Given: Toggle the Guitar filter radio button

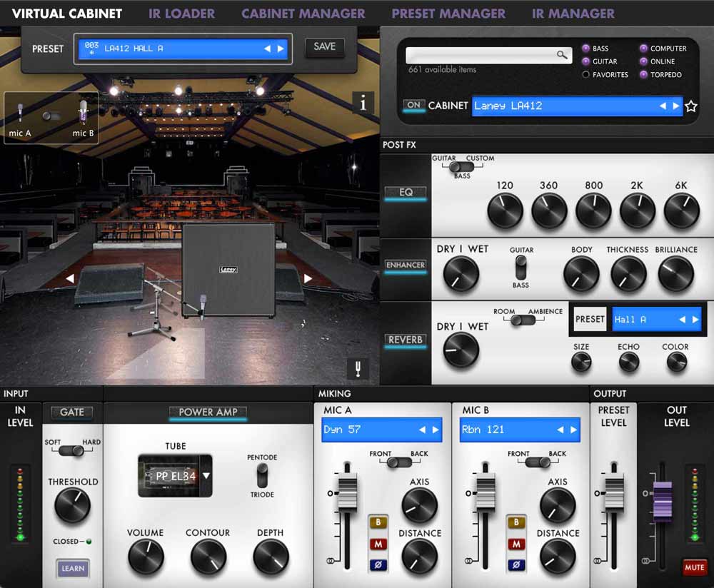Looking at the screenshot, I should [x=585, y=61].
